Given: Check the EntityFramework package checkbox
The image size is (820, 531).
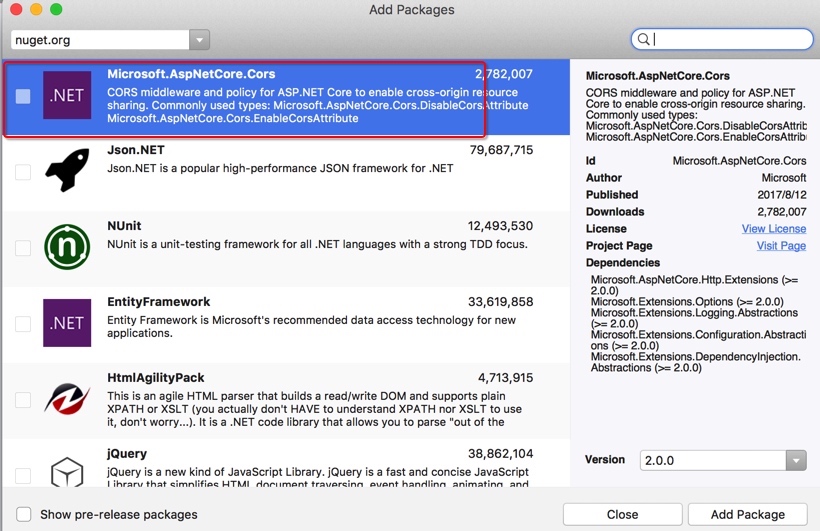Looking at the screenshot, I should pyautogui.click(x=23, y=324).
